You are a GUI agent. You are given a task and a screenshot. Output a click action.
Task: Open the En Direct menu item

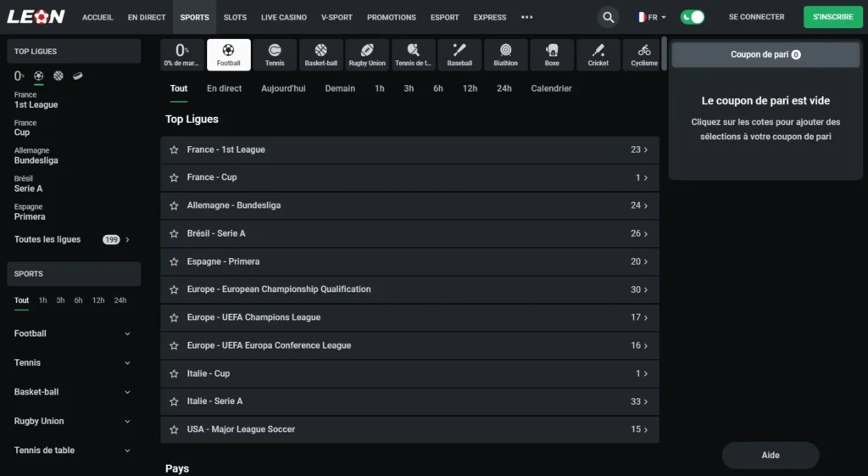point(147,17)
